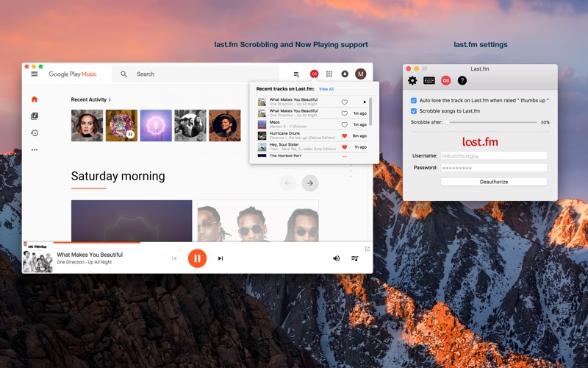
Task: Click the previous arrow for Saturday morning
Action: click(x=287, y=183)
